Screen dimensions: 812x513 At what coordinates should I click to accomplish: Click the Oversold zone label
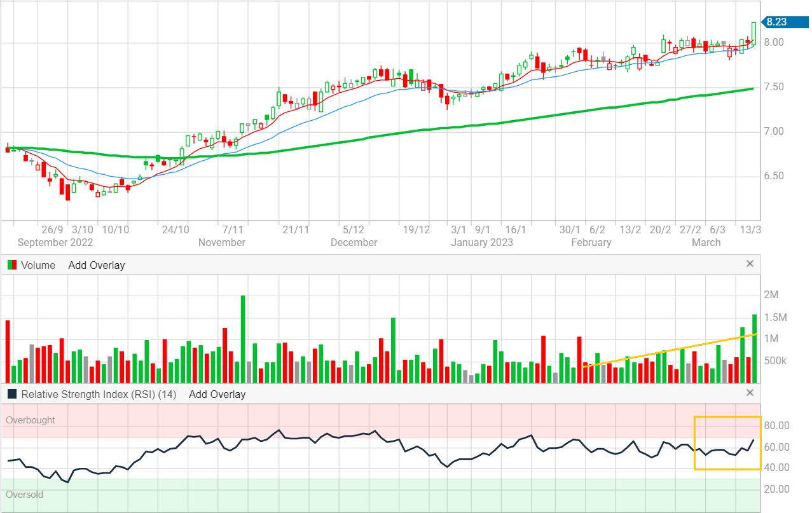tap(25, 494)
